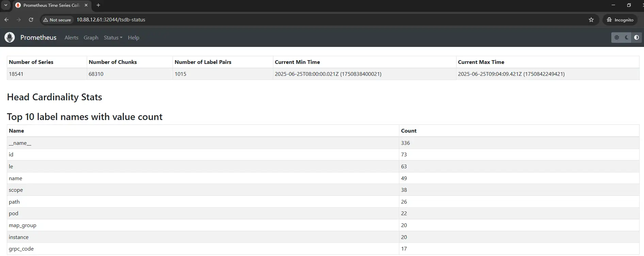Click the Incognito profile indicator
This screenshot has height=256, width=644.
pos(620,20)
